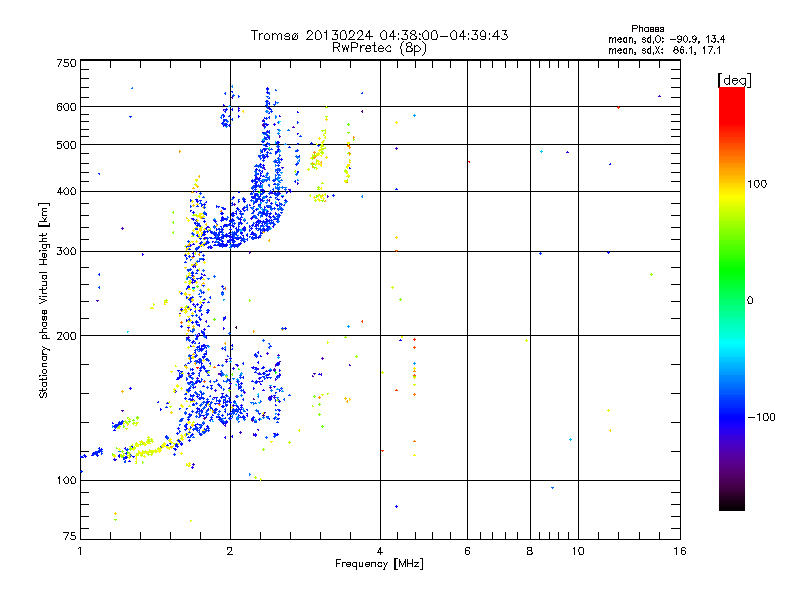Click the '4' frequency tick label
Viewport: 800px width, 600px height.
(380, 551)
